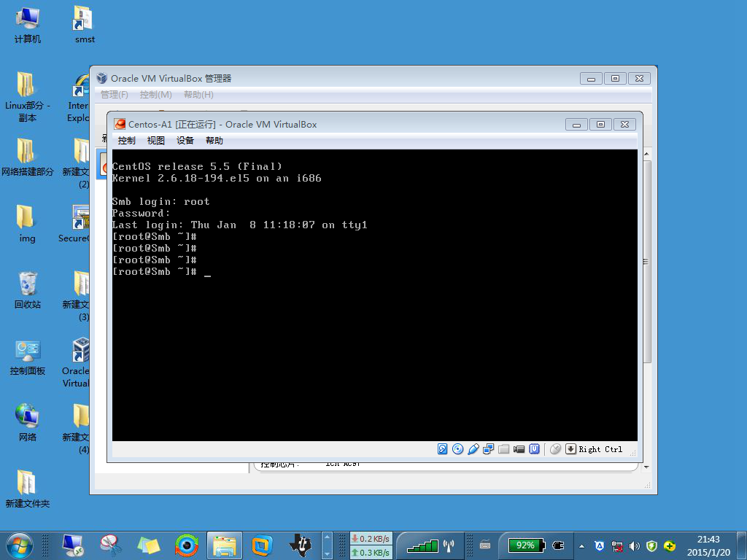The width and height of the screenshot is (747, 560).
Task: Click the round eye-shaped taskbar icon
Action: 186,545
